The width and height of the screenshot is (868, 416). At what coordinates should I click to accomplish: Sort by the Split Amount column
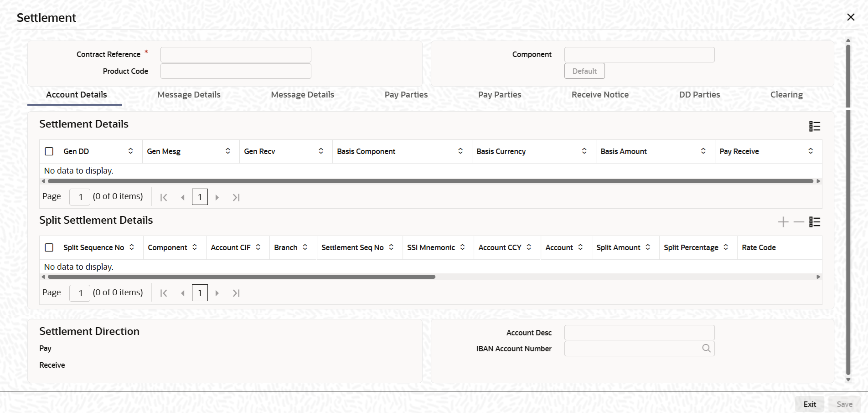click(x=648, y=247)
